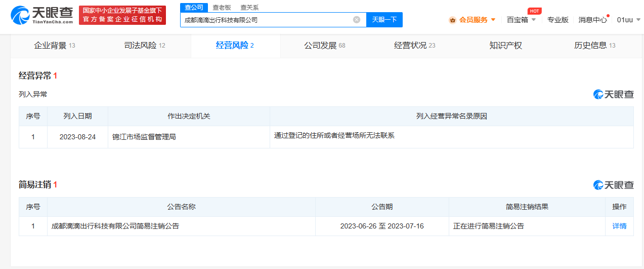644x269 pixels.
Task: Click the company name search input field
Action: pos(266,20)
